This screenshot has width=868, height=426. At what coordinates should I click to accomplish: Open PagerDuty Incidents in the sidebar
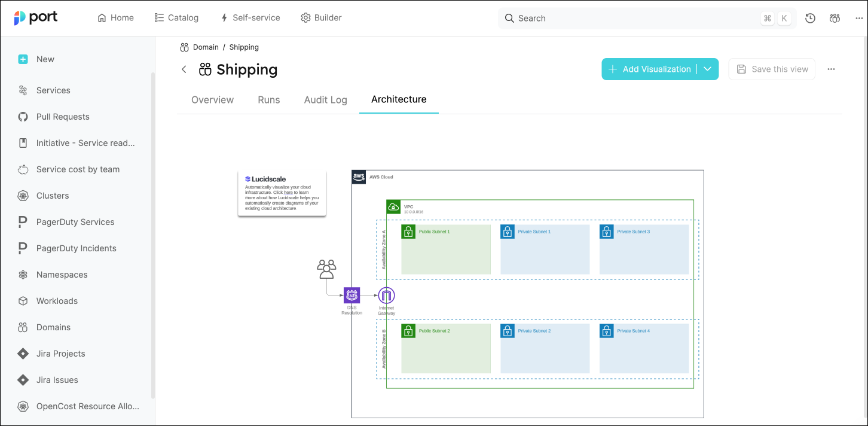[76, 248]
